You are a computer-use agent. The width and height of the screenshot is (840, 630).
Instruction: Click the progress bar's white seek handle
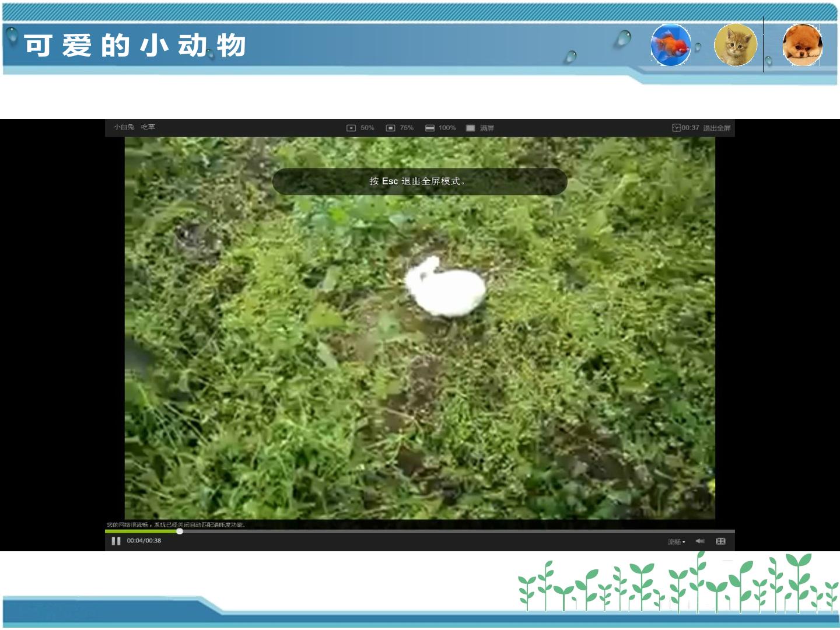click(180, 531)
